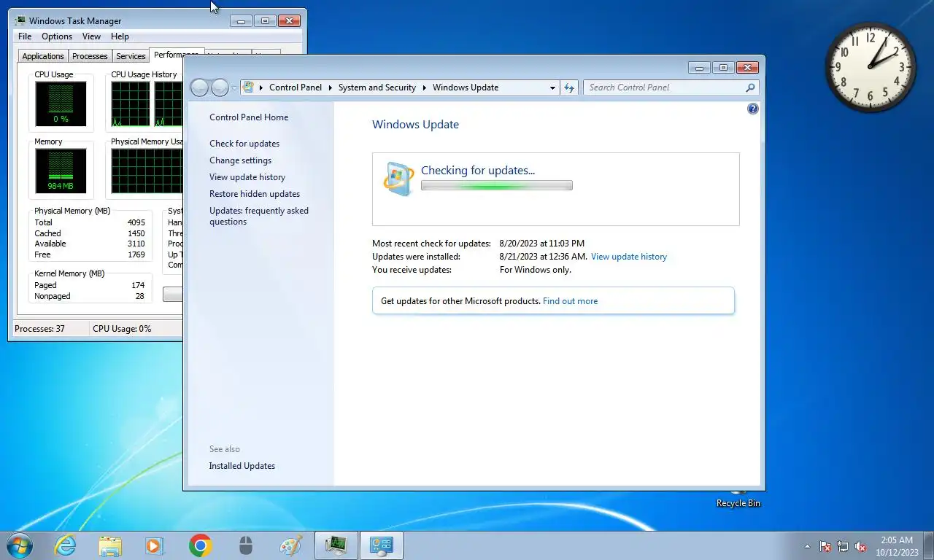Click the desktop clock gadget
The width and height of the screenshot is (934, 560).
click(871, 67)
